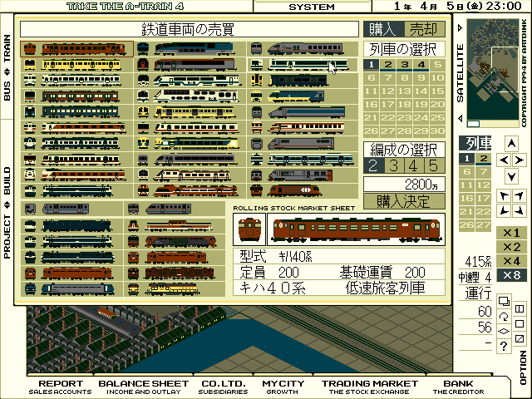
Task: Click the right scroll arrow in the map controls
Action: 521,160
